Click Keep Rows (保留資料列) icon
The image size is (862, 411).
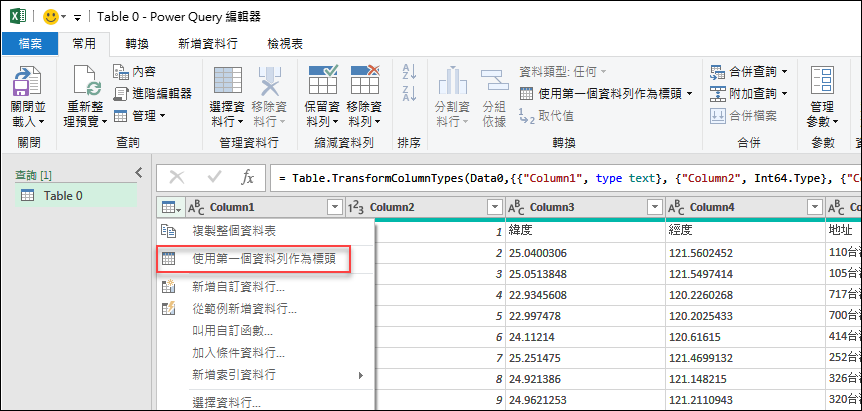pos(323,80)
